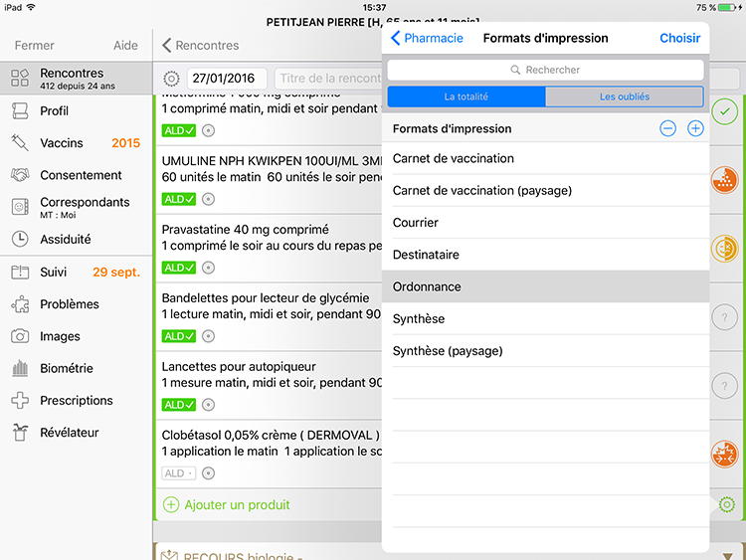Image resolution: width=746 pixels, height=560 pixels.
Task: Click the Rechercher search field
Action: pyautogui.click(x=545, y=70)
